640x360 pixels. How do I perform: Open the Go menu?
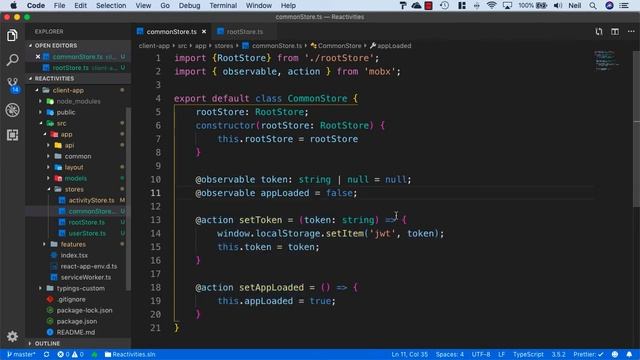[x=165, y=5]
